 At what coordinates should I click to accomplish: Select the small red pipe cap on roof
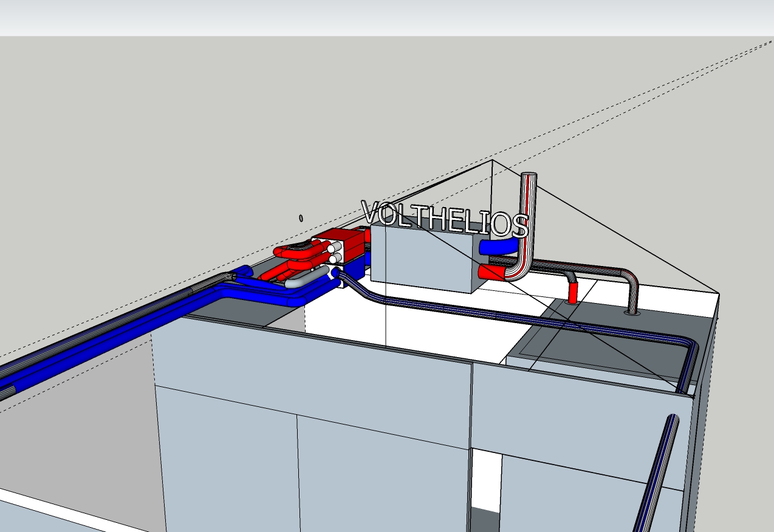tap(572, 293)
